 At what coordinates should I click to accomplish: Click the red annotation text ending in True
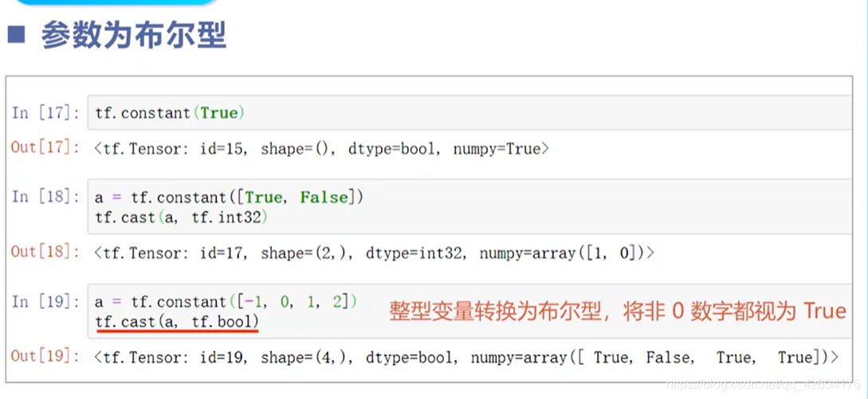[618, 311]
